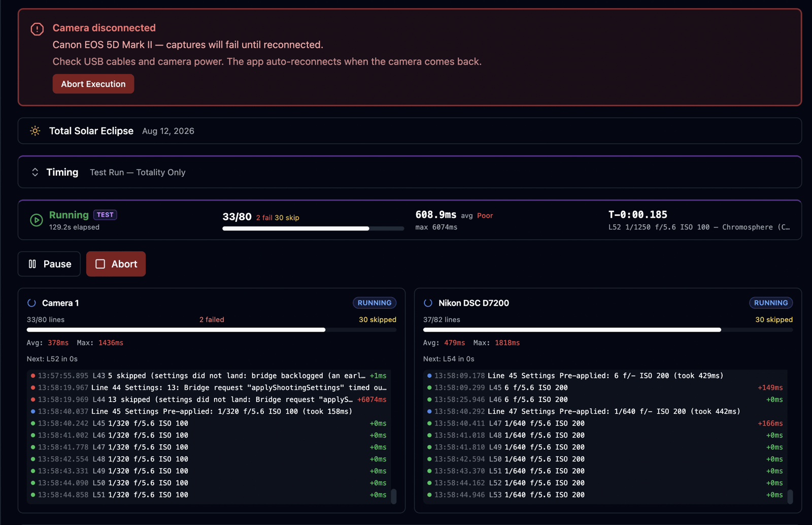Click the "608.9ms" average latency value
The image size is (812, 525).
coord(436,215)
